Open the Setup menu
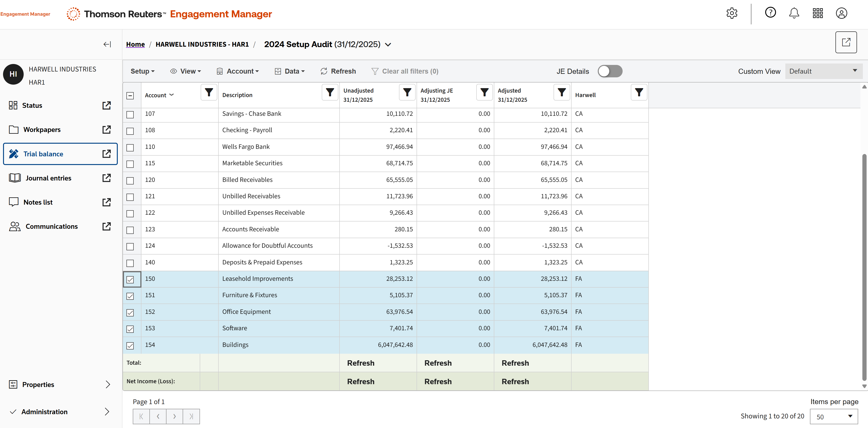 (142, 71)
